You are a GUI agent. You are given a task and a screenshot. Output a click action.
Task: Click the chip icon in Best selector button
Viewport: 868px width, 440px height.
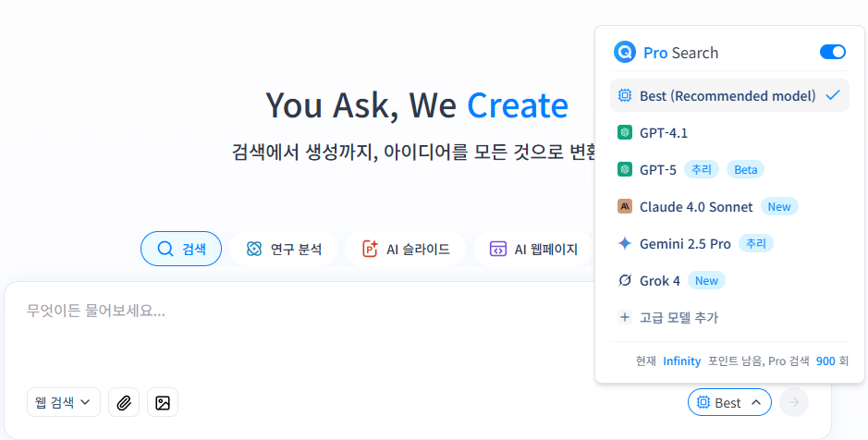pos(703,402)
